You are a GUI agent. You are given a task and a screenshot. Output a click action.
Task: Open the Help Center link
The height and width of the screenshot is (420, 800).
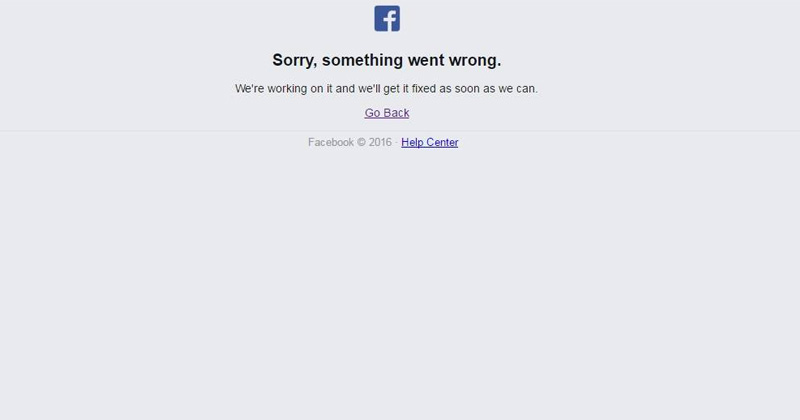430,142
